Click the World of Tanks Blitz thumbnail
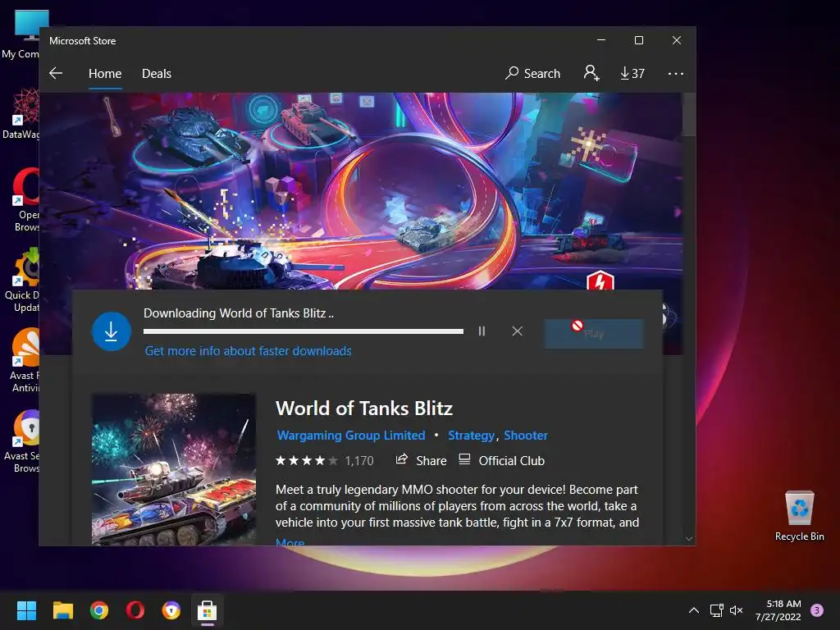 (174, 470)
